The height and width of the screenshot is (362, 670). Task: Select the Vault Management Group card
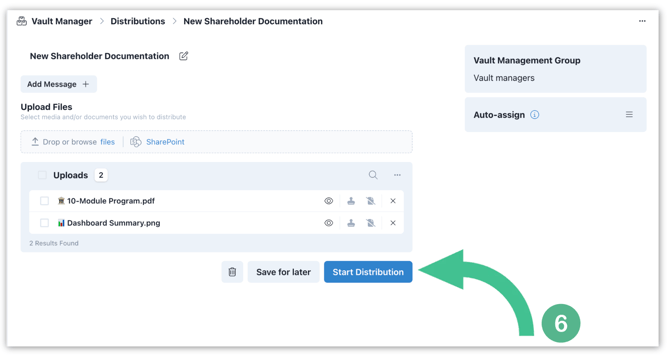point(555,69)
